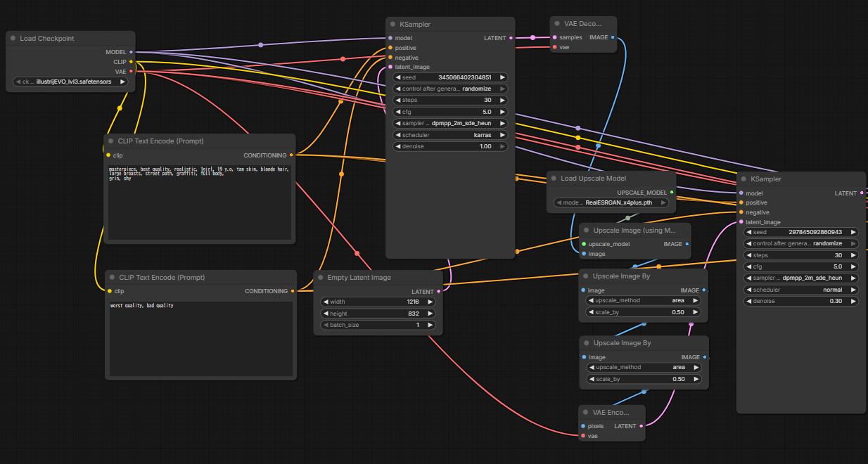The height and width of the screenshot is (464, 868).
Task: Collapse the Load Upscale Model node
Action: (554, 179)
